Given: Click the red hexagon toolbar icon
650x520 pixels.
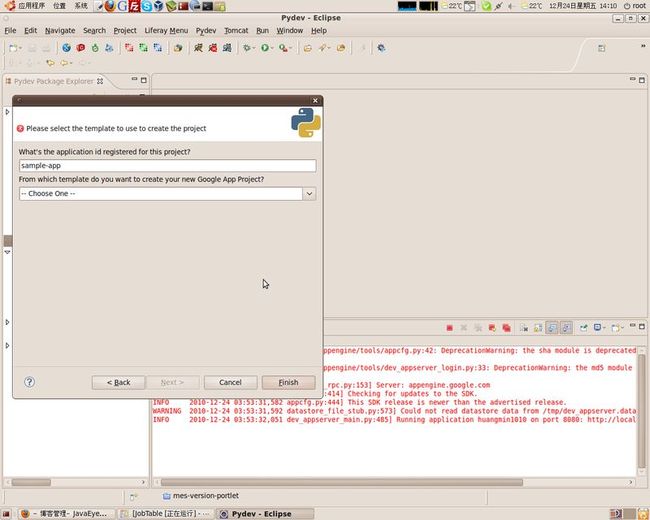Looking at the screenshot, I should tap(80, 48).
